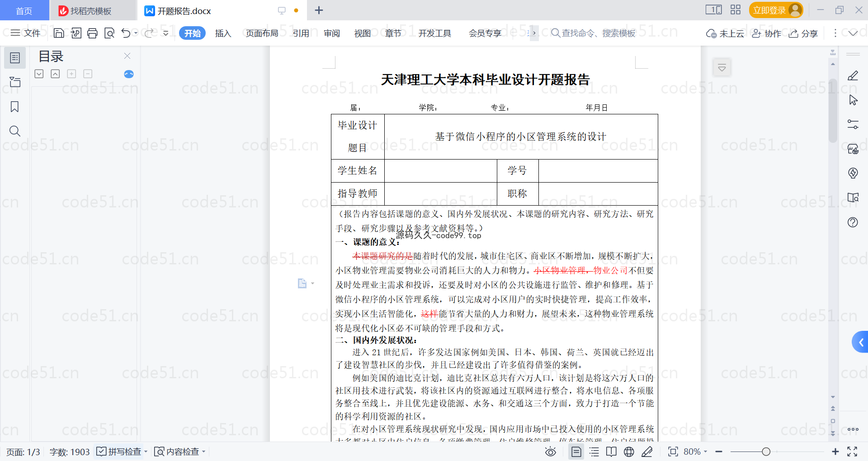The width and height of the screenshot is (868, 461).
Task: Click the zoom in plus button
Action: (835, 452)
